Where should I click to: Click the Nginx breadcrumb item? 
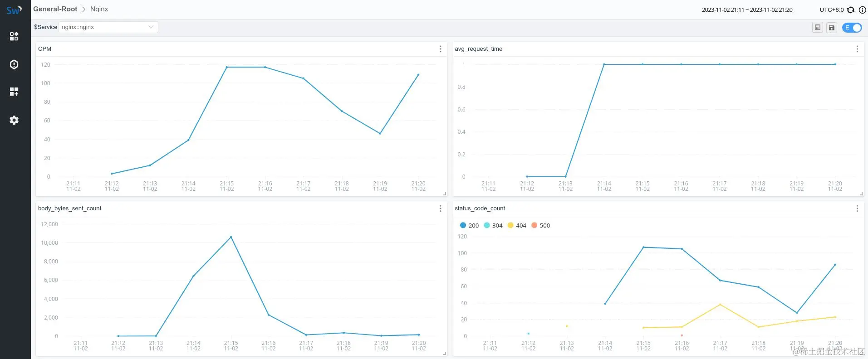click(99, 9)
